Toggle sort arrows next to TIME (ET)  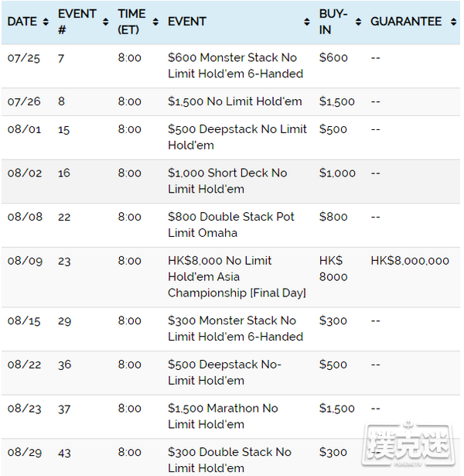tap(155, 22)
